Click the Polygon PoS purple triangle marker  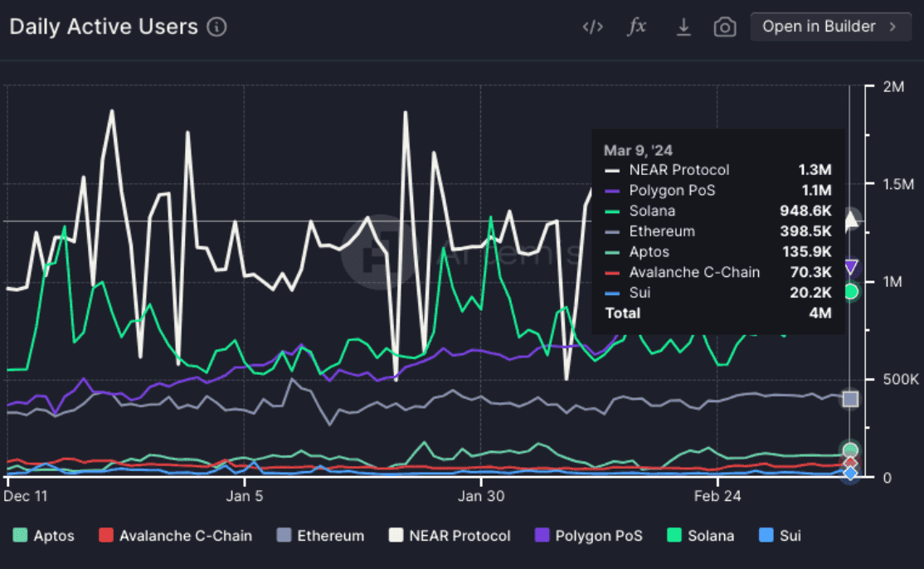850,267
